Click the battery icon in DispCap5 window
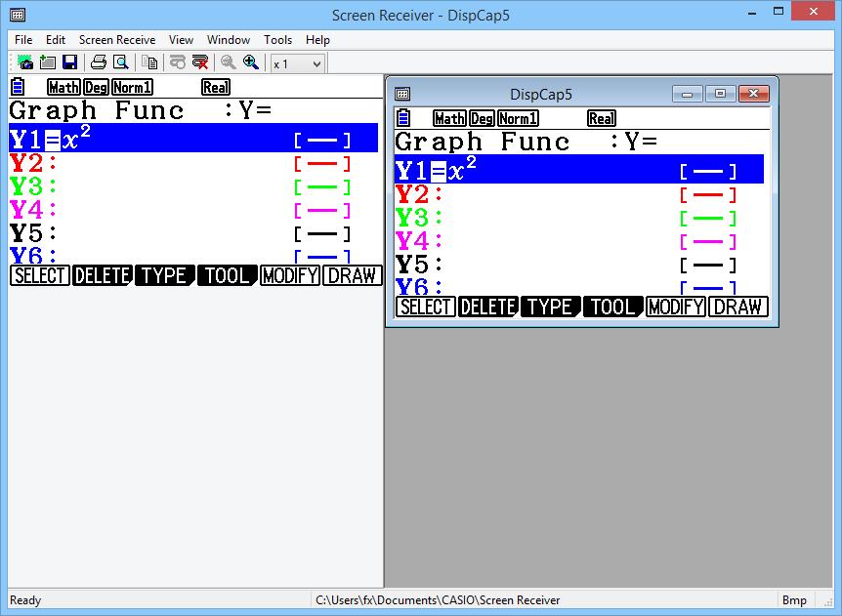The height and width of the screenshot is (616, 842). (x=403, y=118)
